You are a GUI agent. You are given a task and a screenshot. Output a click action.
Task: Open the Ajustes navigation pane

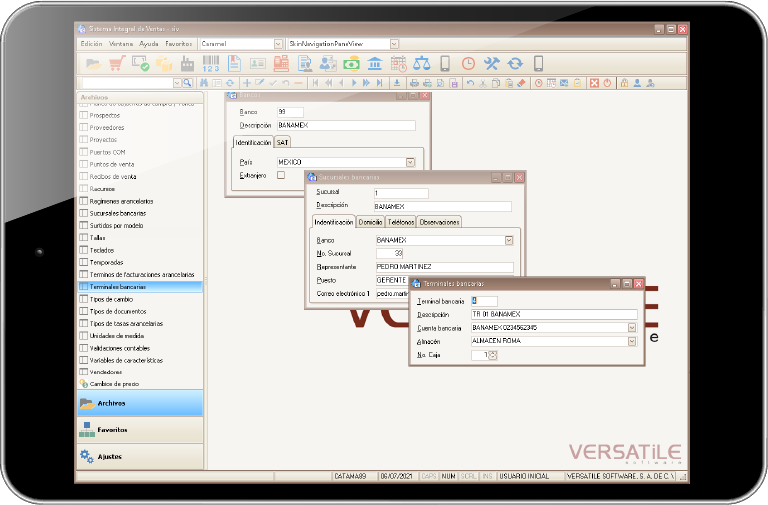(140, 457)
